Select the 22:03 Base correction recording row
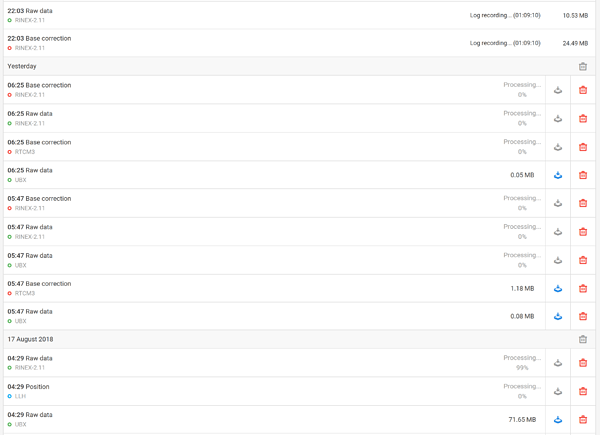 click(299, 43)
